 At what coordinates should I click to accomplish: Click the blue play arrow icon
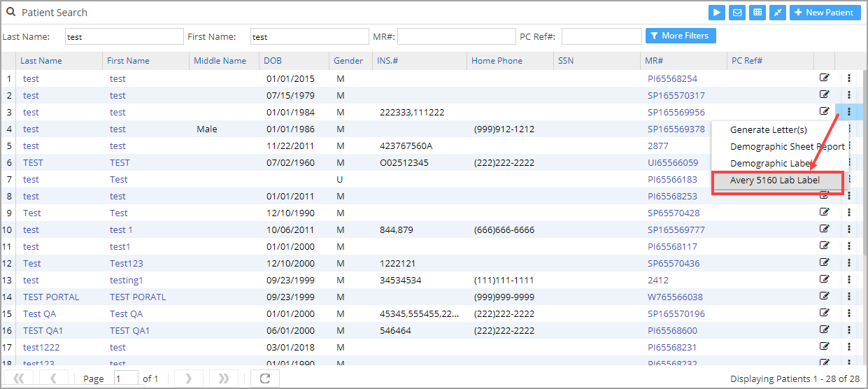[x=716, y=13]
